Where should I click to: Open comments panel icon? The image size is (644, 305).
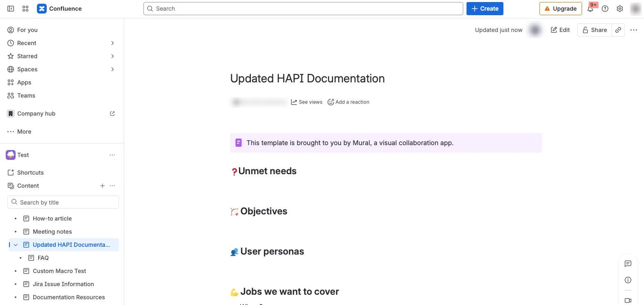pos(628,264)
